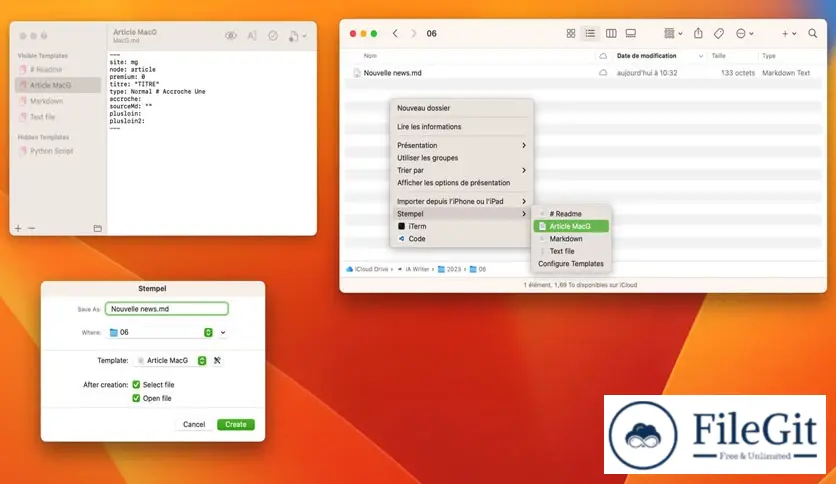Click the Finder share icon
This screenshot has width=836, height=484.
pyautogui.click(x=699, y=33)
